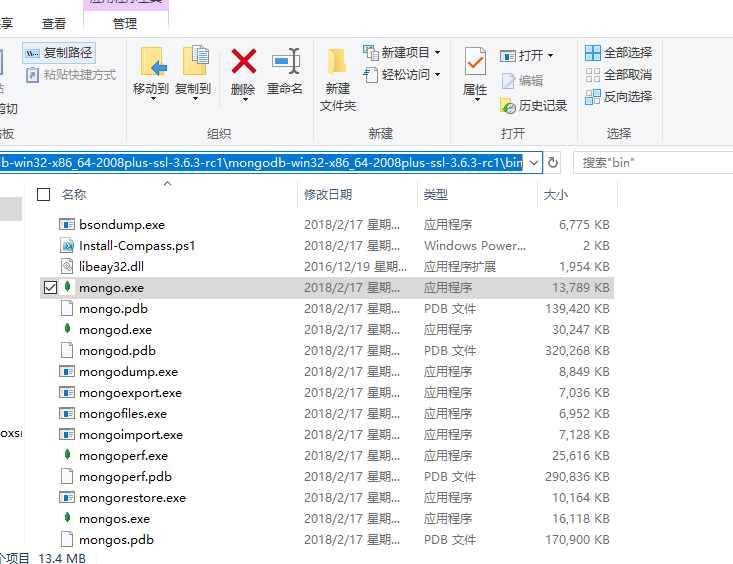This screenshot has height=564, width=733.
Task: Expand the address bar history dropdown
Action: (x=534, y=162)
